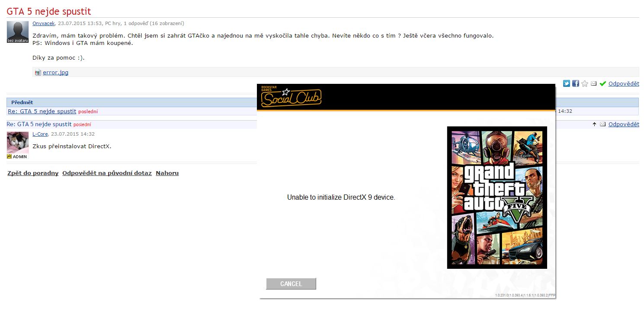The width and height of the screenshot is (644, 328).
Task: Share the thread via the Facebook icon
Action: (575, 83)
